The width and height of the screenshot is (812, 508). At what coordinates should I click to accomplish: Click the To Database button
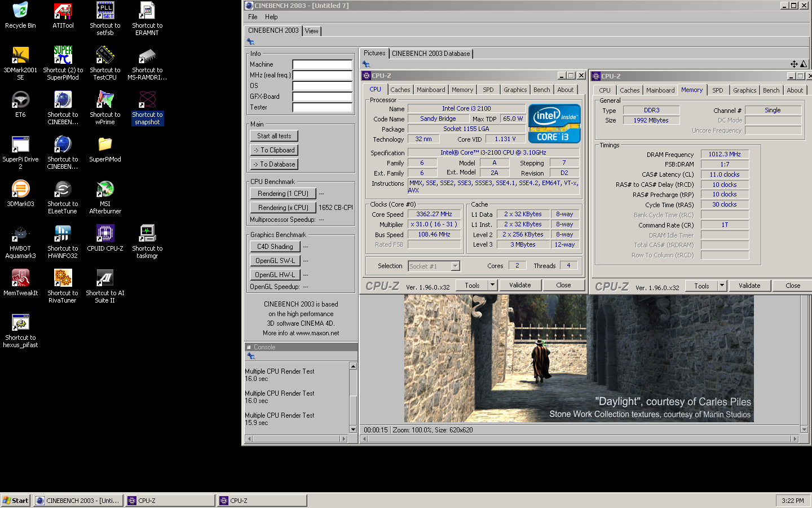(x=274, y=164)
